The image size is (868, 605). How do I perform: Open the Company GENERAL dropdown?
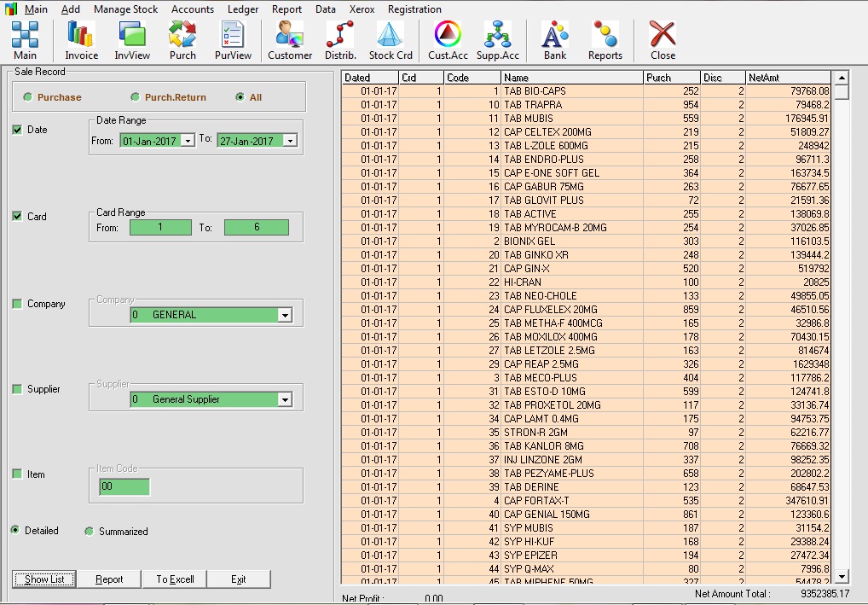click(x=285, y=315)
